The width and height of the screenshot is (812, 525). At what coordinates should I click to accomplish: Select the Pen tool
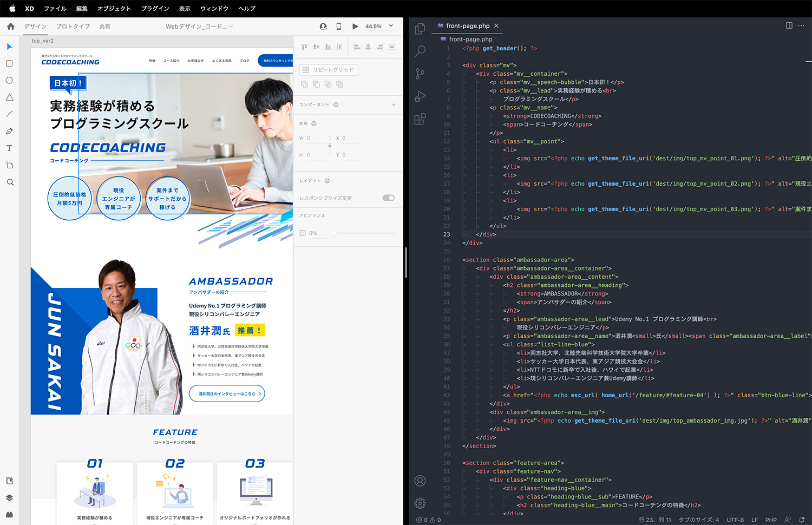(x=9, y=131)
